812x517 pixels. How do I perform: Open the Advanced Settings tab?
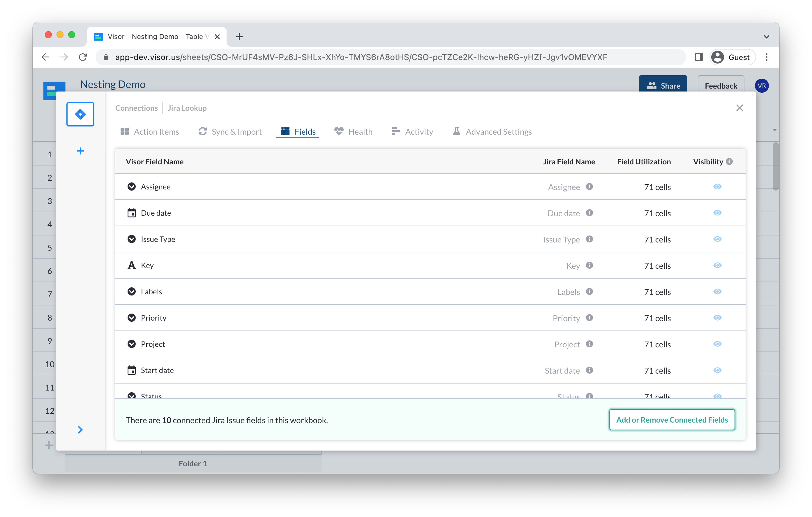click(x=492, y=132)
